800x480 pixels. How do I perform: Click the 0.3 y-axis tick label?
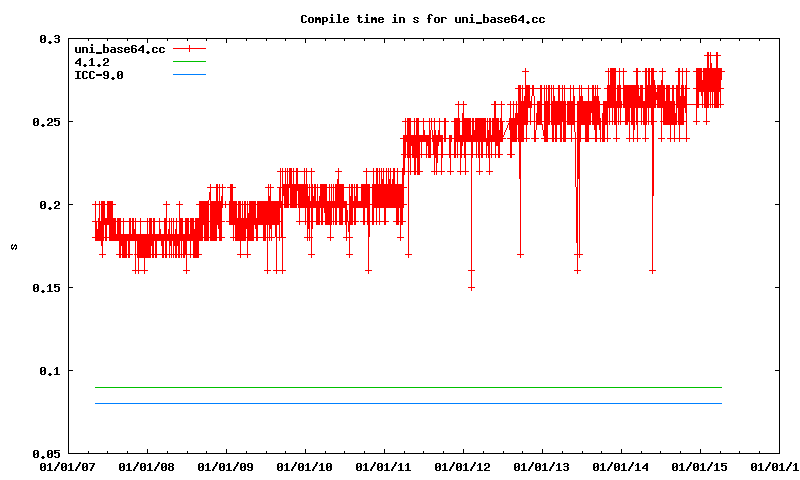(49, 39)
